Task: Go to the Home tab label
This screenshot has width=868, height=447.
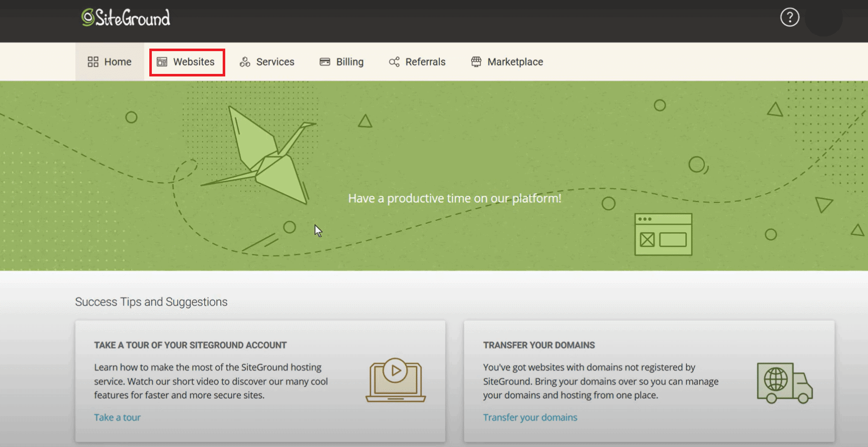Action: tap(118, 62)
